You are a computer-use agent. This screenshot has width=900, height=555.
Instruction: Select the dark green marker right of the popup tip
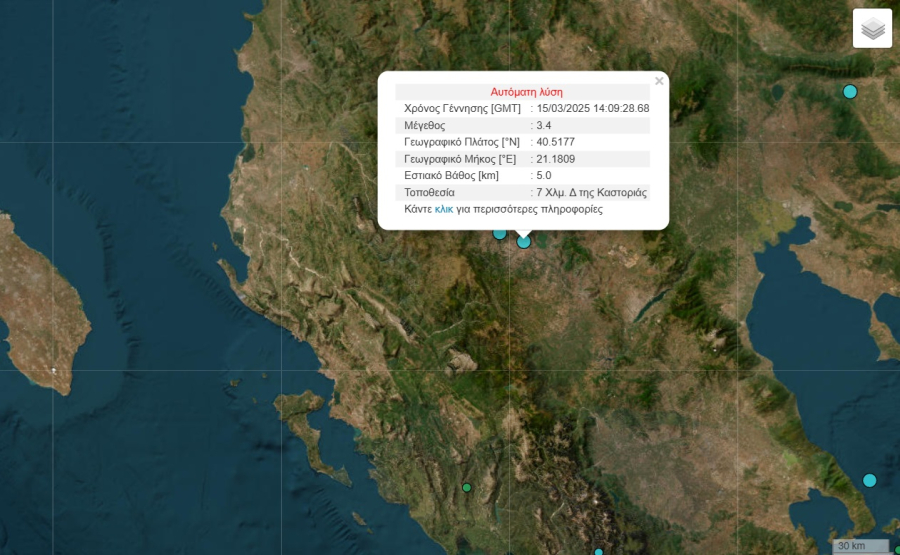pos(541,240)
